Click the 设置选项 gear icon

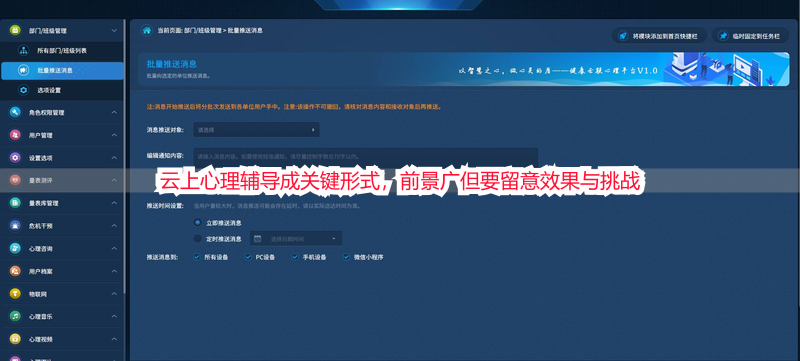[15, 158]
